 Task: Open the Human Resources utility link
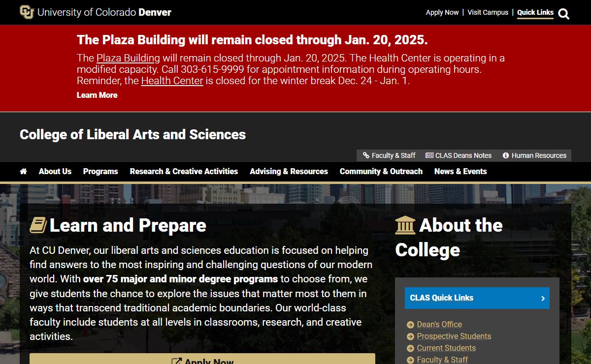click(534, 155)
